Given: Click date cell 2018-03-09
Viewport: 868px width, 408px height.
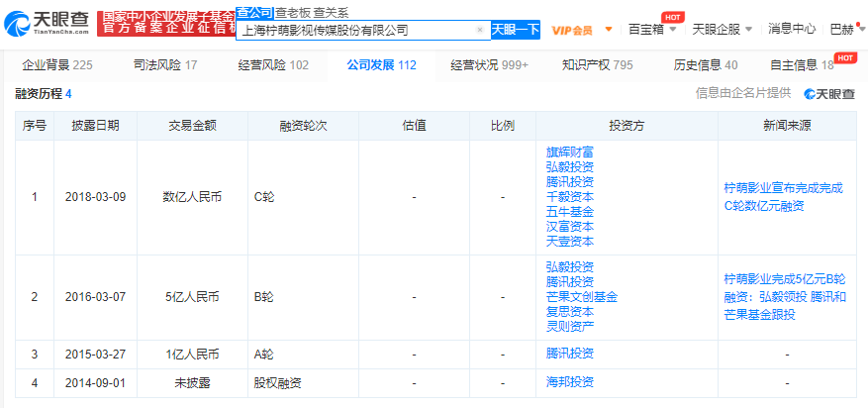Looking at the screenshot, I should tap(95, 197).
